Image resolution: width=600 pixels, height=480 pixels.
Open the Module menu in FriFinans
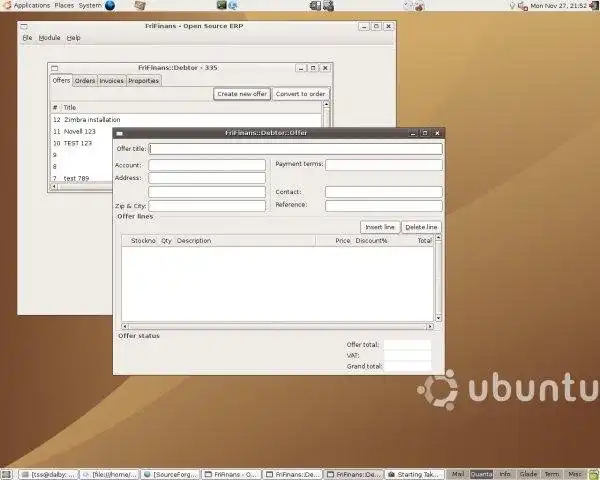pos(49,38)
